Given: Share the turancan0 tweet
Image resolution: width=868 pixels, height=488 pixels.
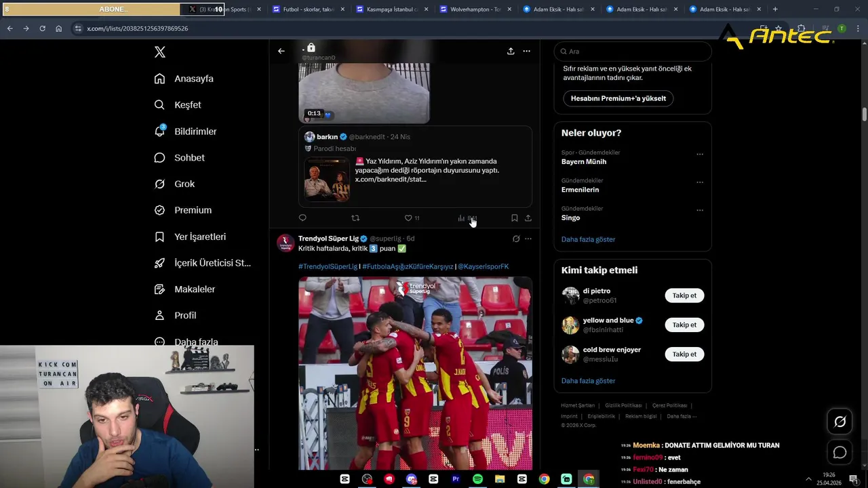Looking at the screenshot, I should (x=528, y=218).
